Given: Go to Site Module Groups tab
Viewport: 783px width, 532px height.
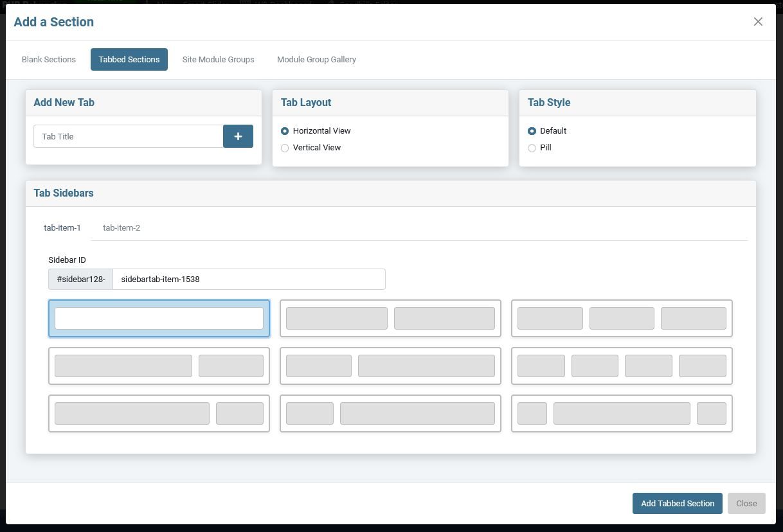Looking at the screenshot, I should (218, 59).
